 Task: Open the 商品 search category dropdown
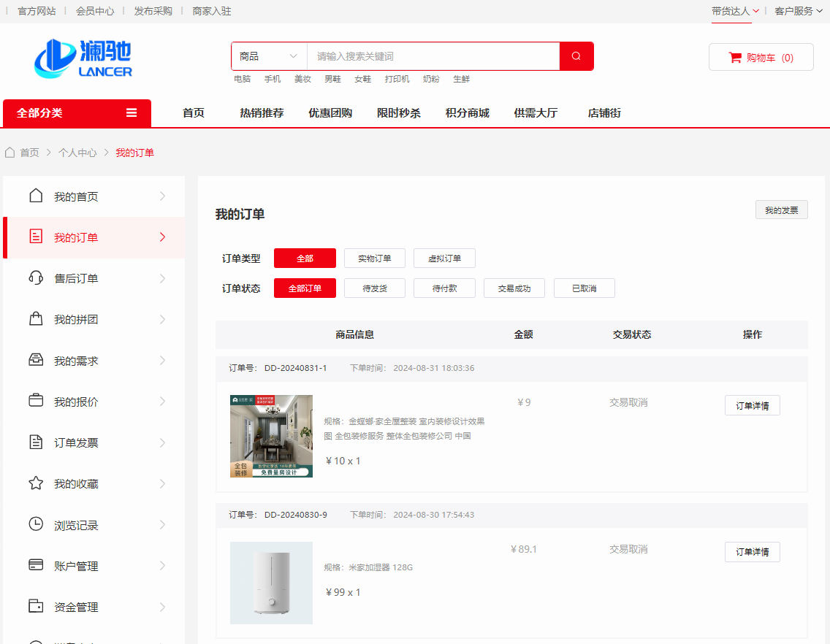[269, 56]
